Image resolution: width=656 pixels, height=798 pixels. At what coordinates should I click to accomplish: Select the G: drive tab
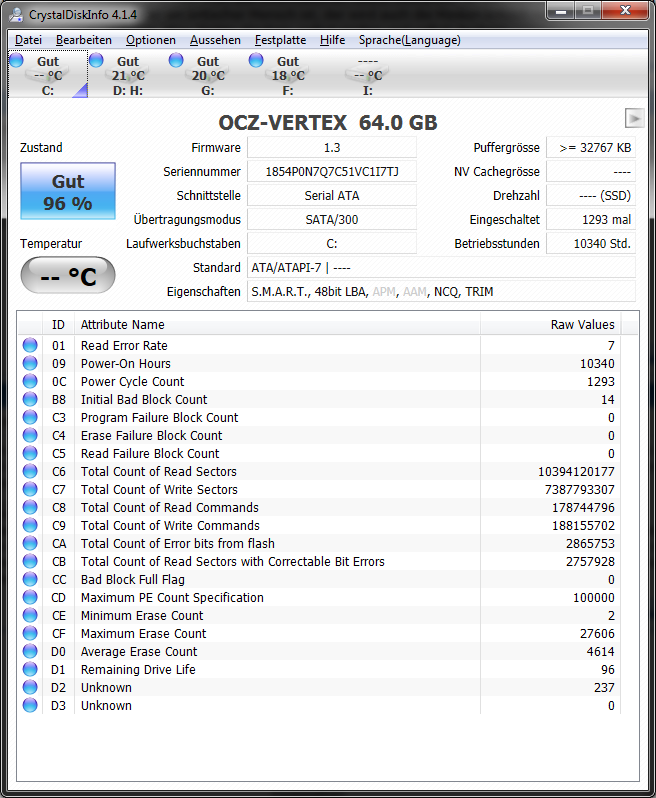(208, 75)
